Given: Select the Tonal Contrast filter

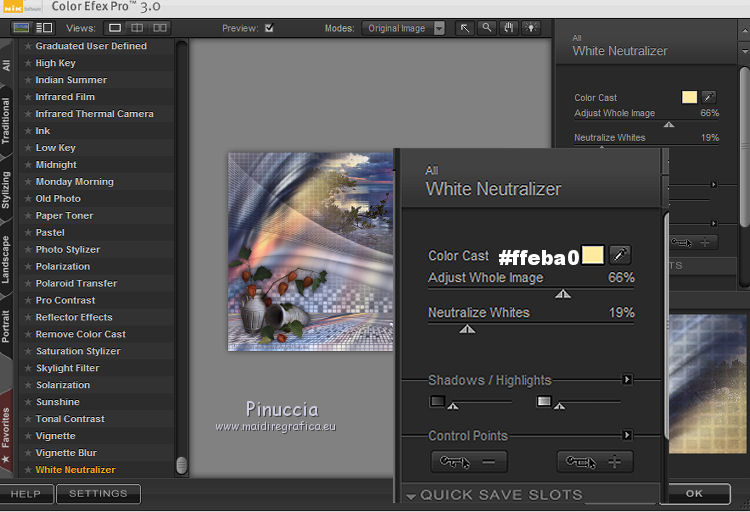Looking at the screenshot, I should pyautogui.click(x=70, y=419).
